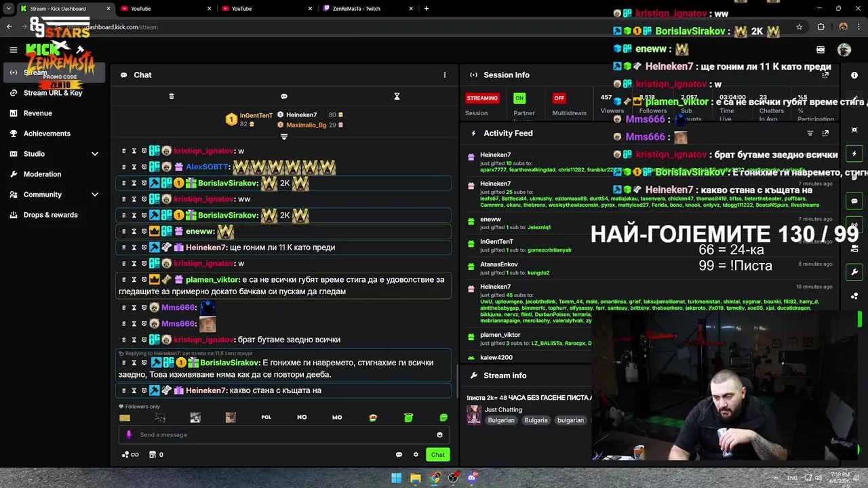Toggle the Multistream OFF badge

[559, 98]
